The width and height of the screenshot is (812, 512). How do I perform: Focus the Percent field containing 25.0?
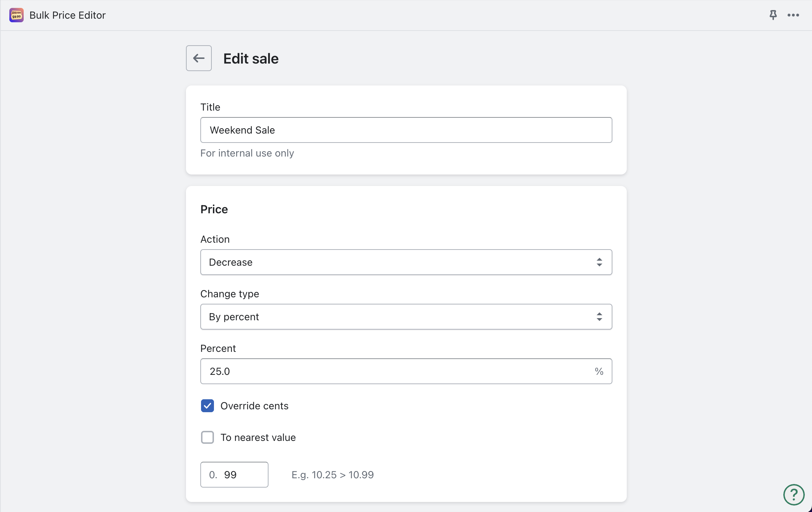click(x=395, y=371)
